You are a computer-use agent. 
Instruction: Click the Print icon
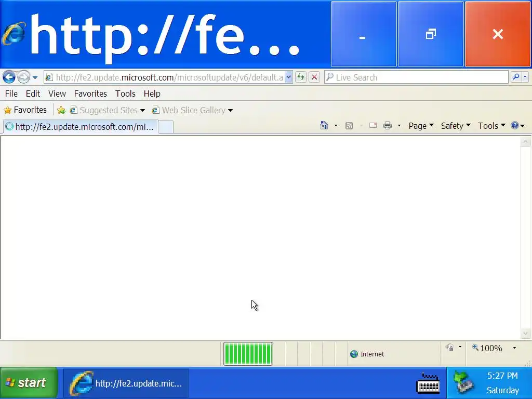tap(388, 126)
